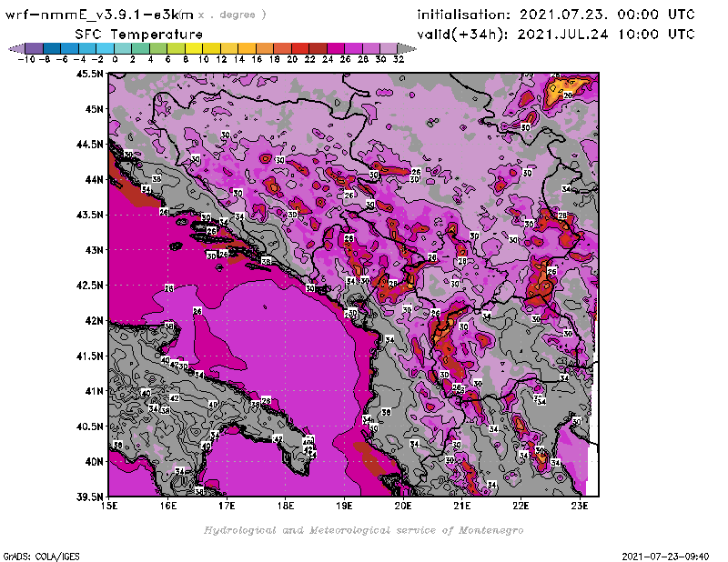Image resolution: width=728 pixels, height=562 pixels.
Task: Select the 23E longitude axis label
Action: 580,506
